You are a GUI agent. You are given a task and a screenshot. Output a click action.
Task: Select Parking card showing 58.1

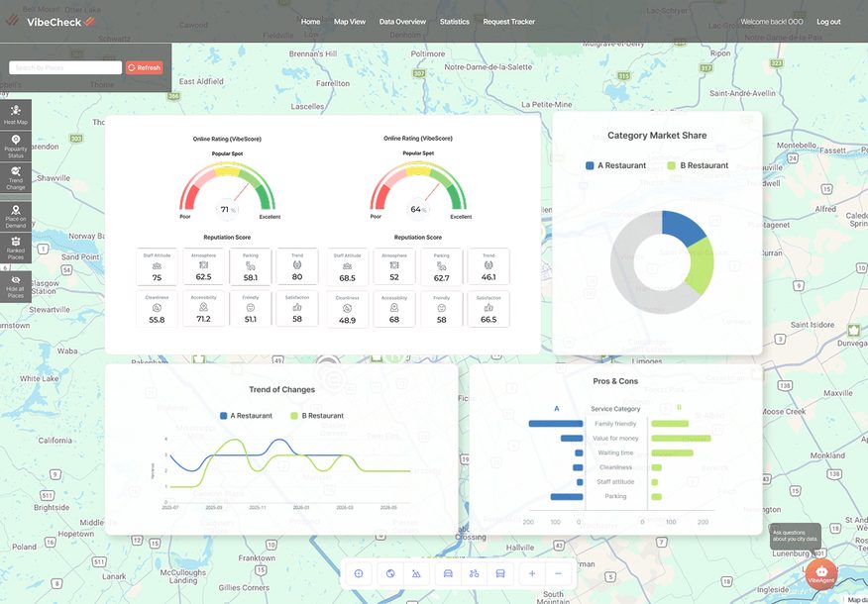251,266
